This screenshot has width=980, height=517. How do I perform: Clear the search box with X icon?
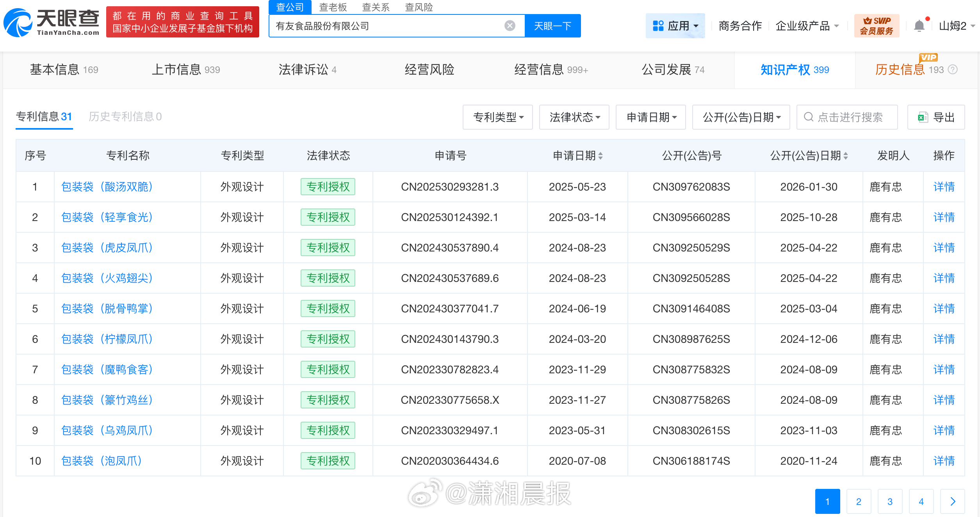[510, 26]
